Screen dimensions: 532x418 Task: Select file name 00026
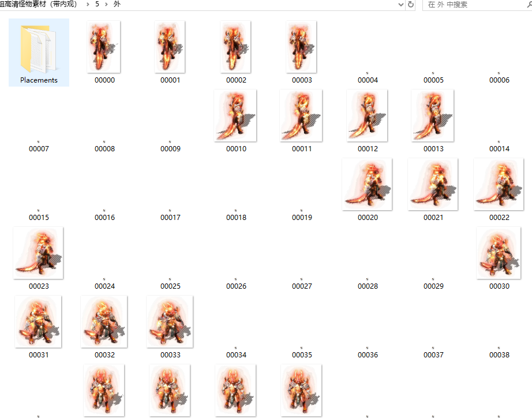pyautogui.click(x=236, y=286)
